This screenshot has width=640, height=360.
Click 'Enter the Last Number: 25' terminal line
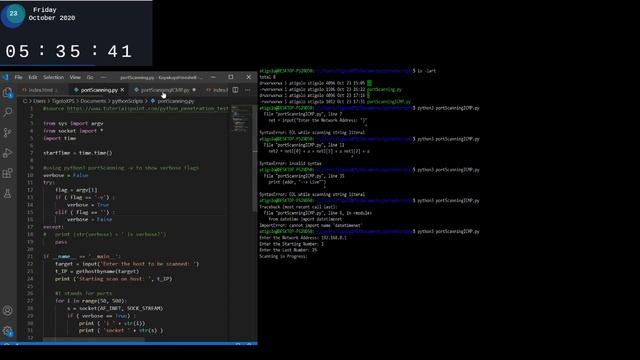(288, 250)
